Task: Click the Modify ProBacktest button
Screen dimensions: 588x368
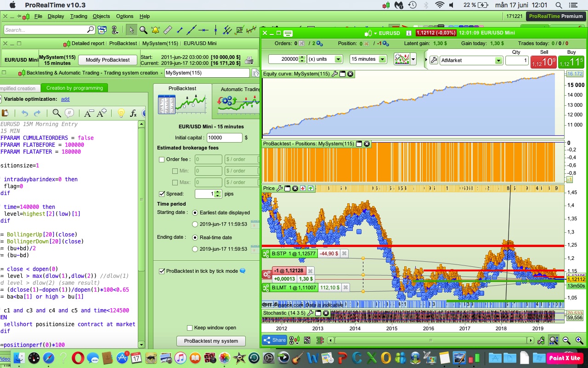Action: [x=108, y=60]
